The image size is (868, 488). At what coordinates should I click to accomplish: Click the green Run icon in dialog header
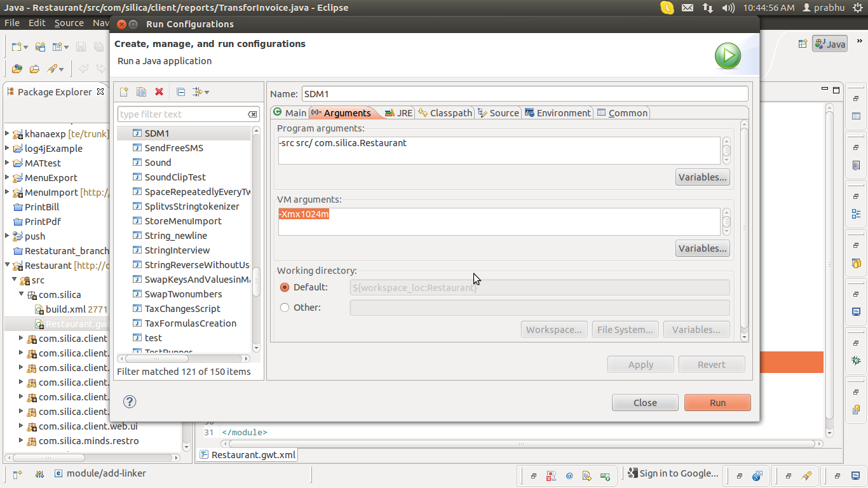(728, 56)
